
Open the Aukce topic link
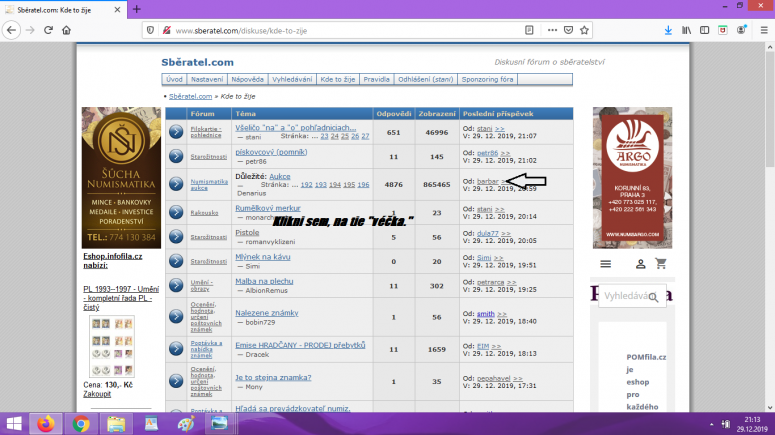pyautogui.click(x=280, y=176)
